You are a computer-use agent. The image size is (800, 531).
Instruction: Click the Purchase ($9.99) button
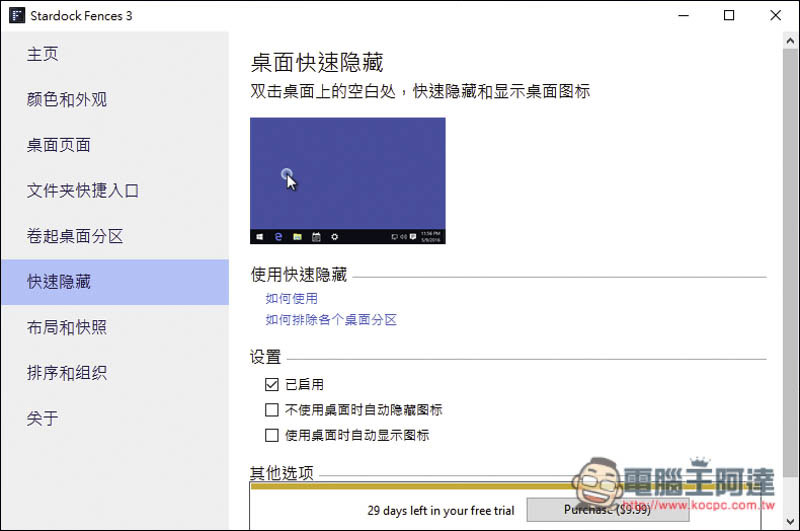point(608,510)
